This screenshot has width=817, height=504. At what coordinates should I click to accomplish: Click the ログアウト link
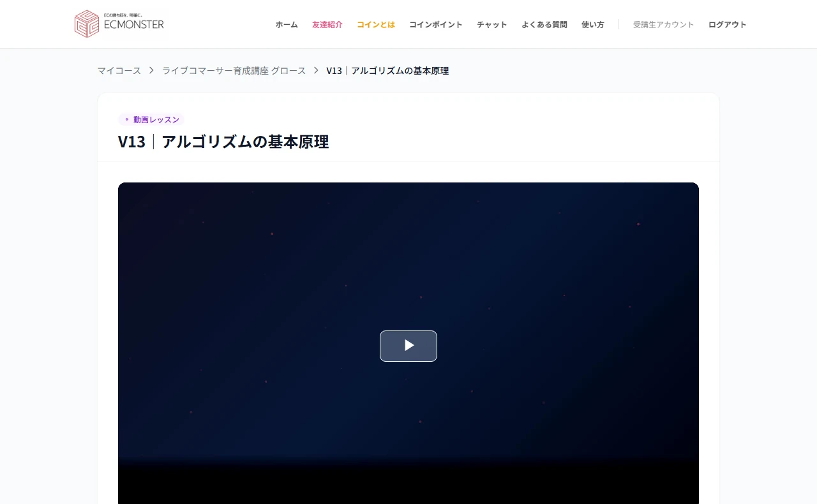(728, 25)
